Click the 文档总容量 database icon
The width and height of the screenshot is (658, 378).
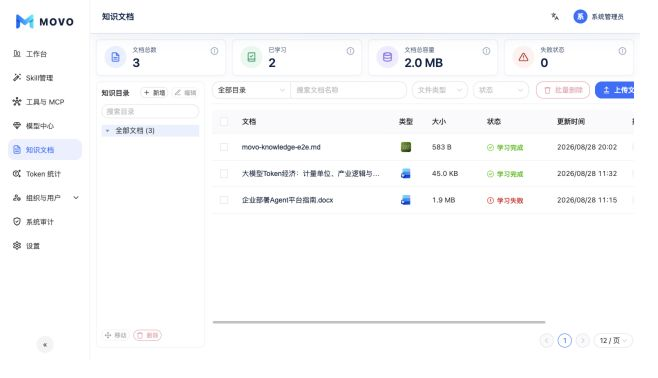coord(387,57)
